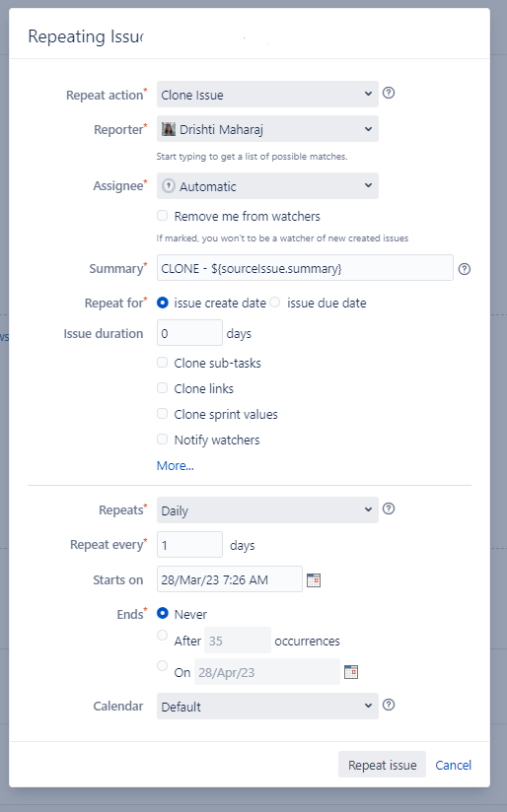Open Reporter dropdown
Image resolution: width=507 pixels, height=812 pixels.
pos(267,129)
